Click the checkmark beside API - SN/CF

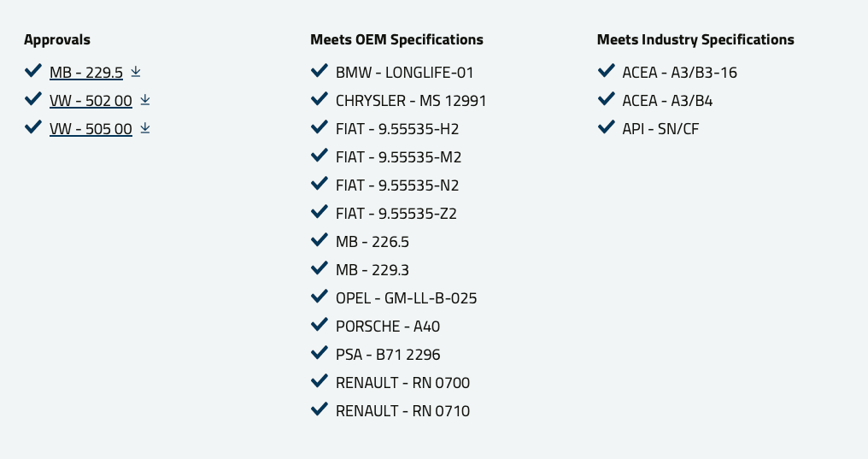point(607,127)
